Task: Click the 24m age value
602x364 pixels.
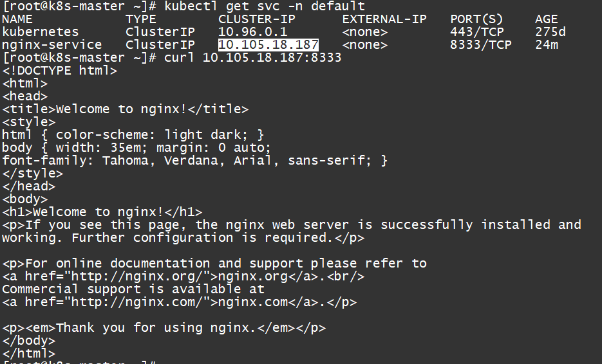Action: point(547,45)
